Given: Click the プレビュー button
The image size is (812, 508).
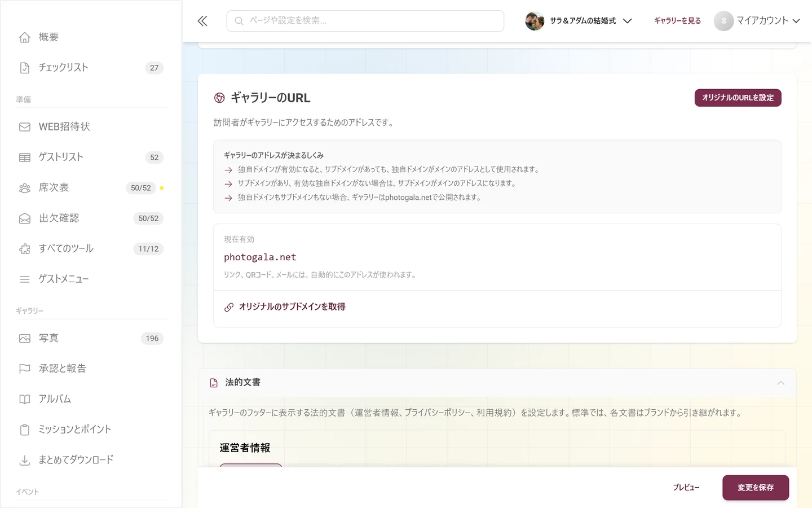Looking at the screenshot, I should click(686, 488).
